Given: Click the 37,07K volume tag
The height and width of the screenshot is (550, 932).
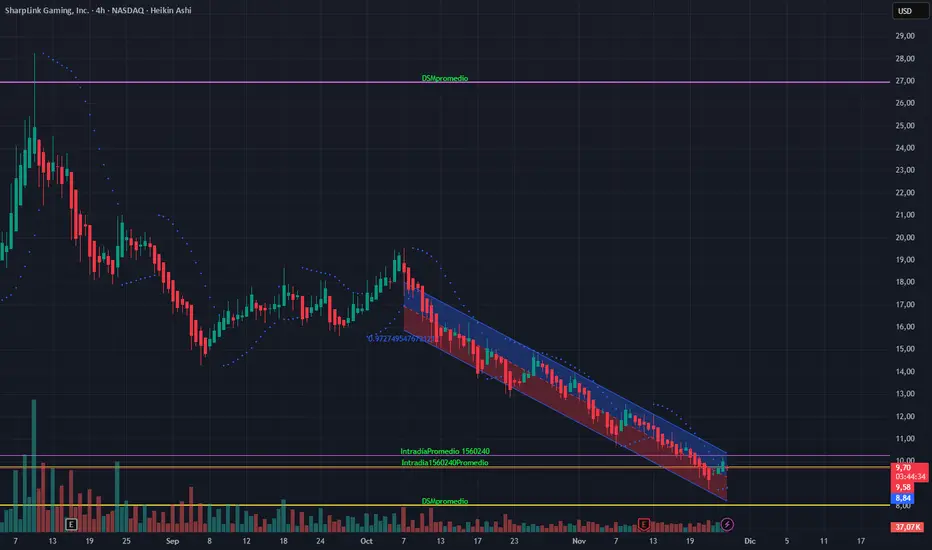Looking at the screenshot, I should 908,527.
